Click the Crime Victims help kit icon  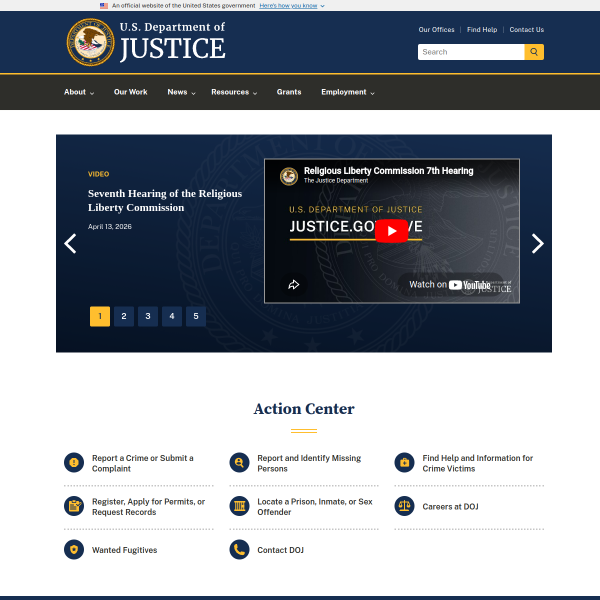404,463
